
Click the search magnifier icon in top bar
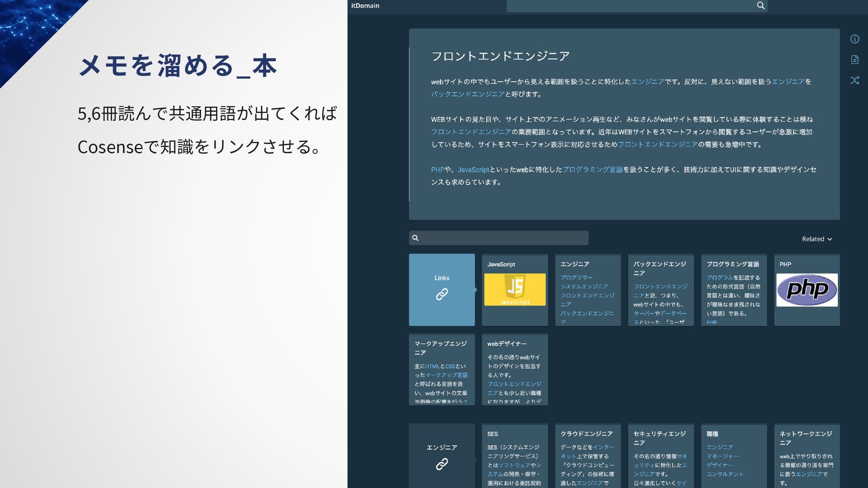coord(760,6)
